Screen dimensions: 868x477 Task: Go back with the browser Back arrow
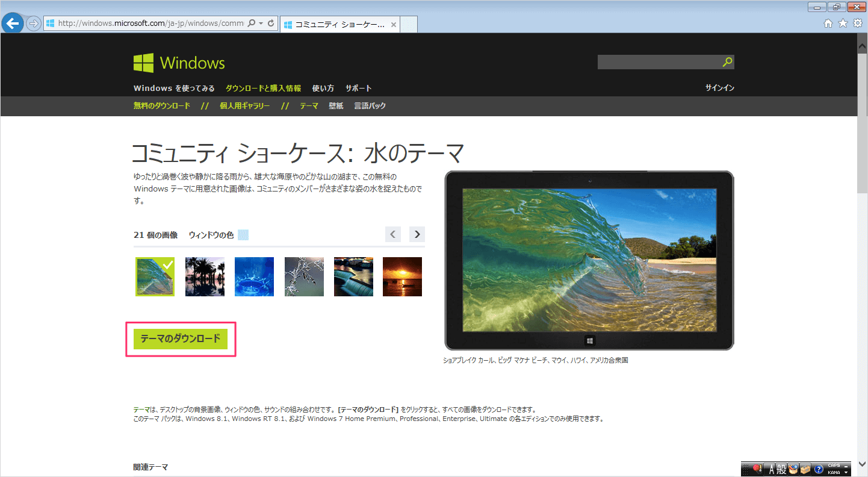click(13, 23)
